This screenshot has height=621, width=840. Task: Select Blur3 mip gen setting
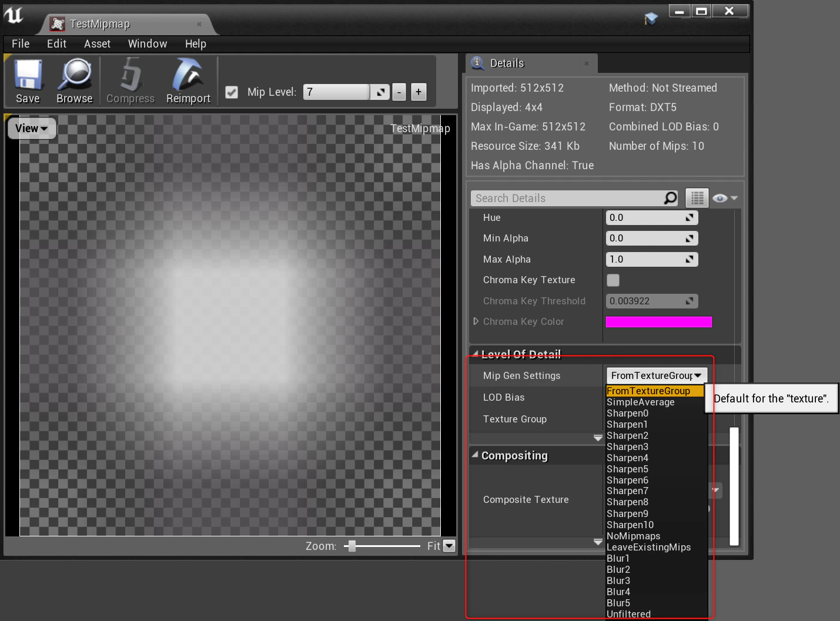655,581
